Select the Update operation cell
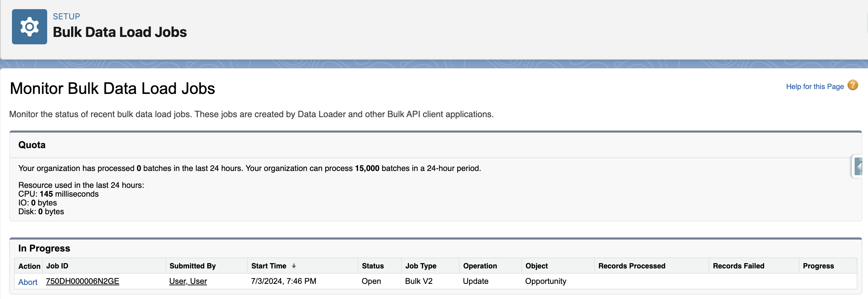Viewport: 868px width, 299px height. click(476, 281)
